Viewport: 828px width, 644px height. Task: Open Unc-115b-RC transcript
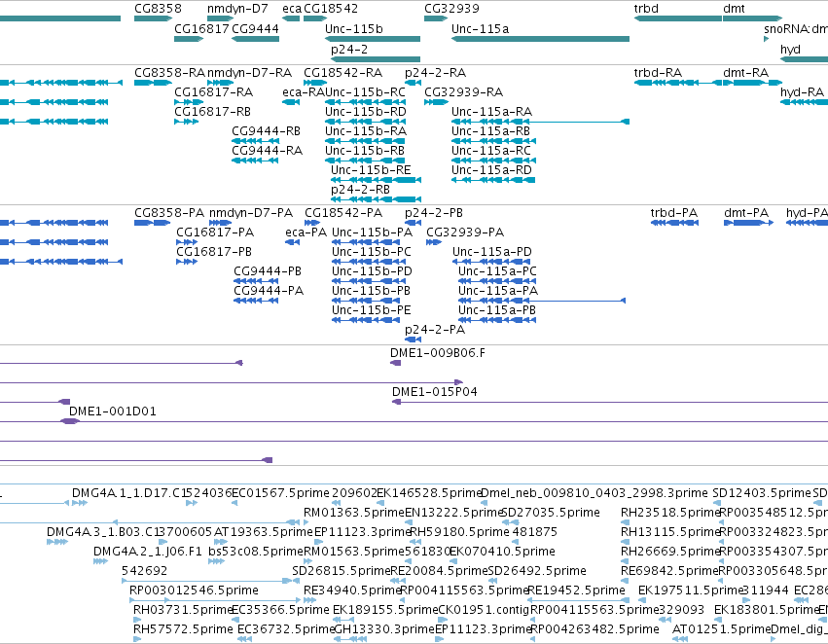[x=365, y=102]
